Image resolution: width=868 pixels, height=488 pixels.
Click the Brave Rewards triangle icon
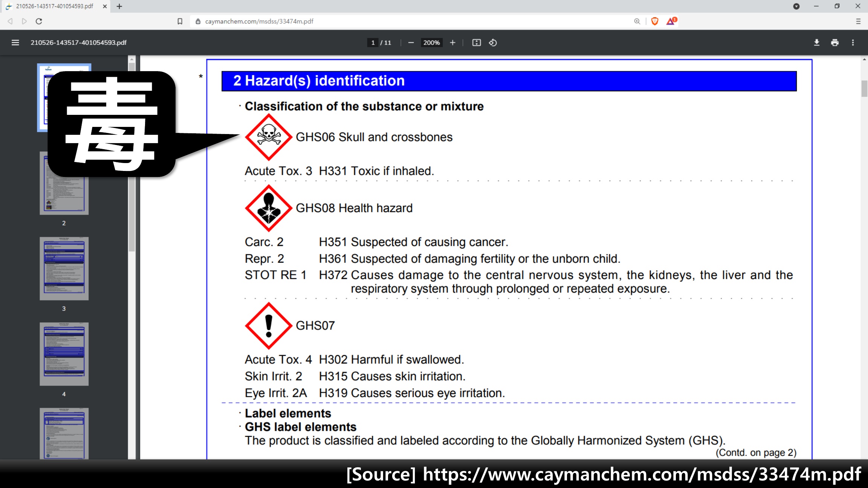(x=671, y=21)
